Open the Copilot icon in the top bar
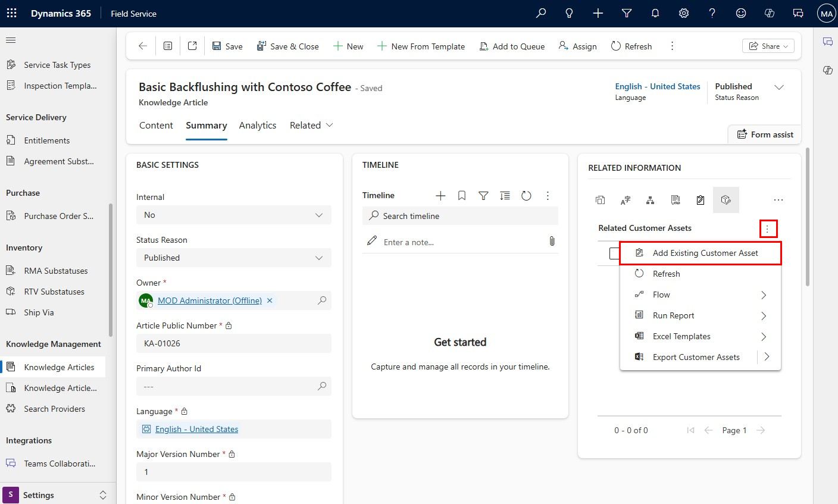This screenshot has width=838, height=504. (770, 13)
